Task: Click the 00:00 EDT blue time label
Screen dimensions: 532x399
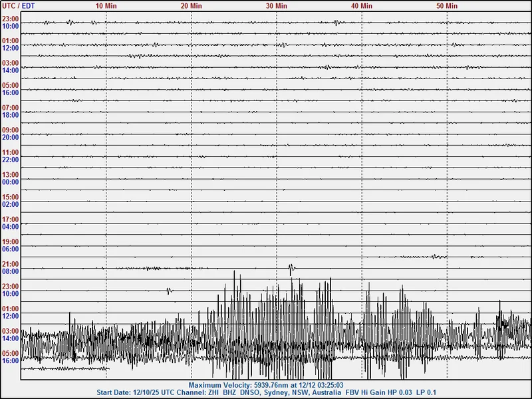Action: pyautogui.click(x=10, y=182)
